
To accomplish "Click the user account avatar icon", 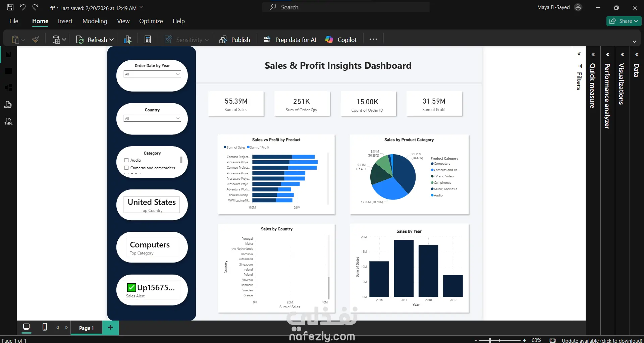I will click(578, 7).
